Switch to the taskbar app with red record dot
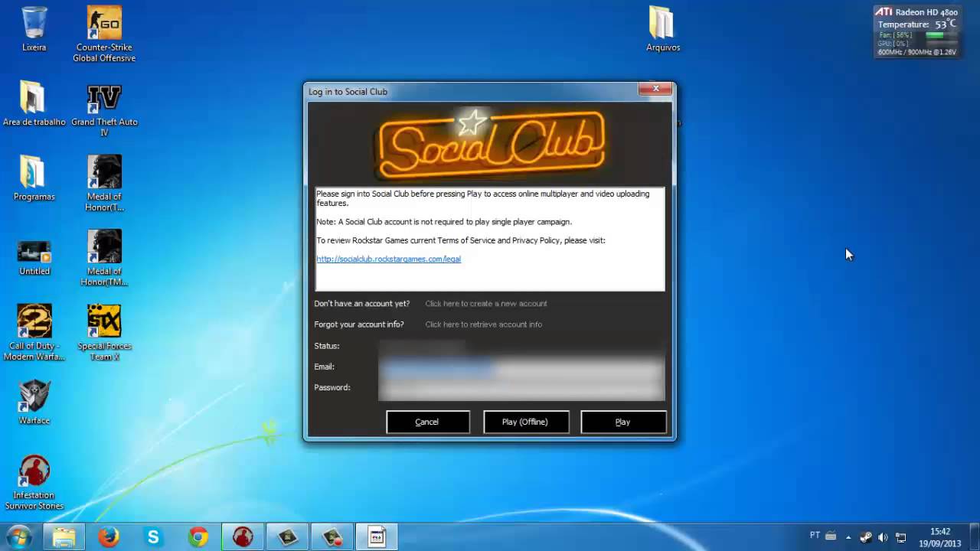The height and width of the screenshot is (551, 980). click(332, 537)
